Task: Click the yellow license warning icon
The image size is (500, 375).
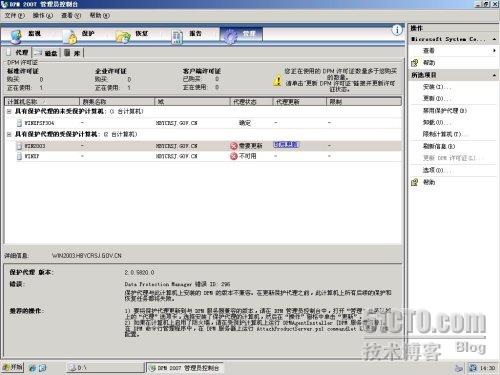Action: [x=277, y=80]
